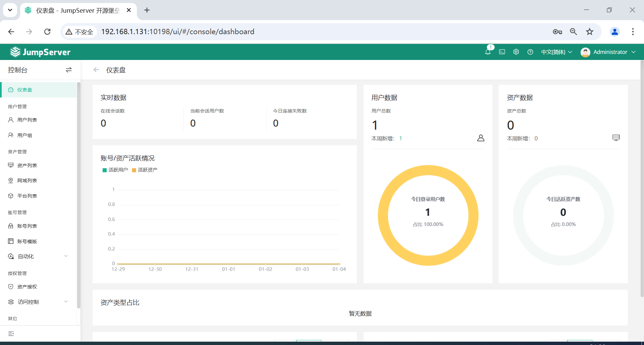Click the 账号模版 layout icon
The image size is (644, 345).
(11, 241)
